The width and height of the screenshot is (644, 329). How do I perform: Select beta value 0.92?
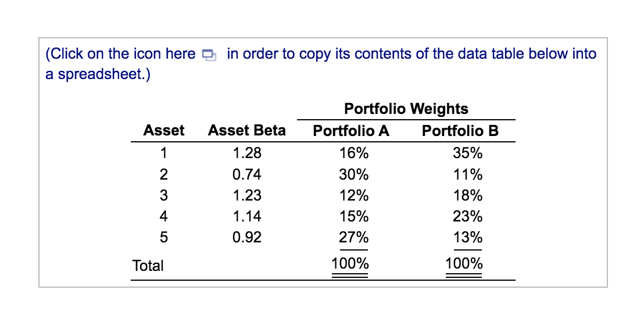(x=247, y=237)
